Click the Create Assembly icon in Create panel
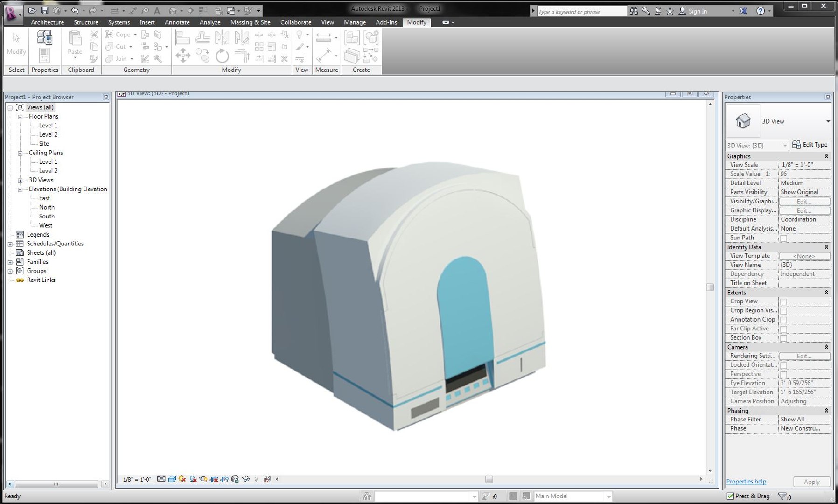This screenshot has width=838, height=504. tap(352, 37)
